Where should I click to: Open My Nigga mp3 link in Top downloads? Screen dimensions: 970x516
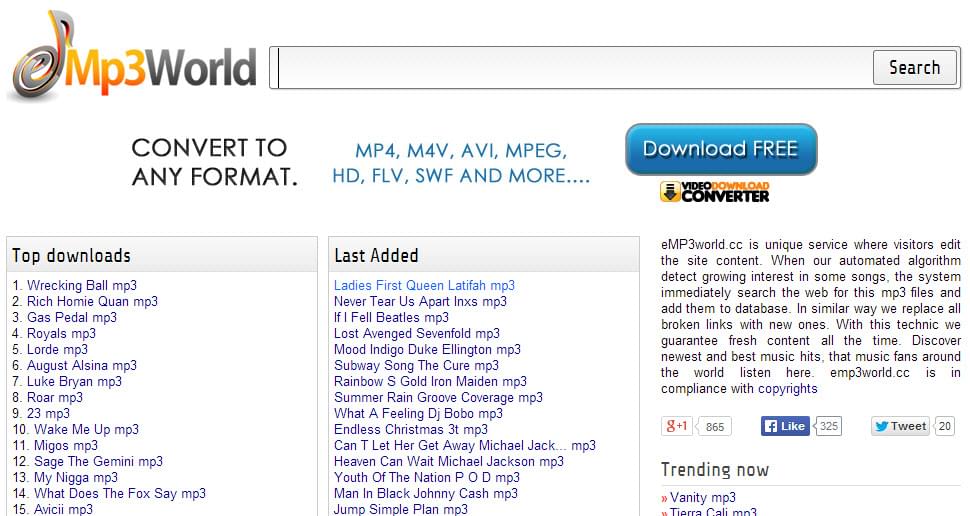[76, 478]
